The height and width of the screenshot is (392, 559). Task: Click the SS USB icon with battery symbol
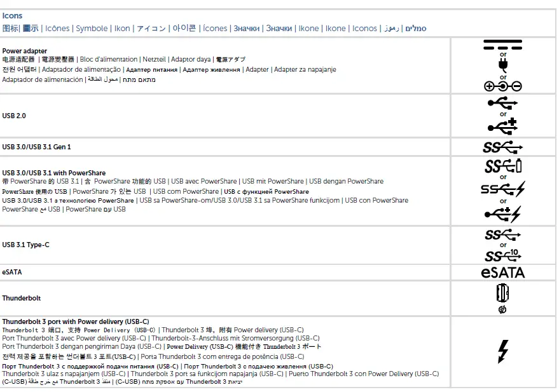pos(503,166)
